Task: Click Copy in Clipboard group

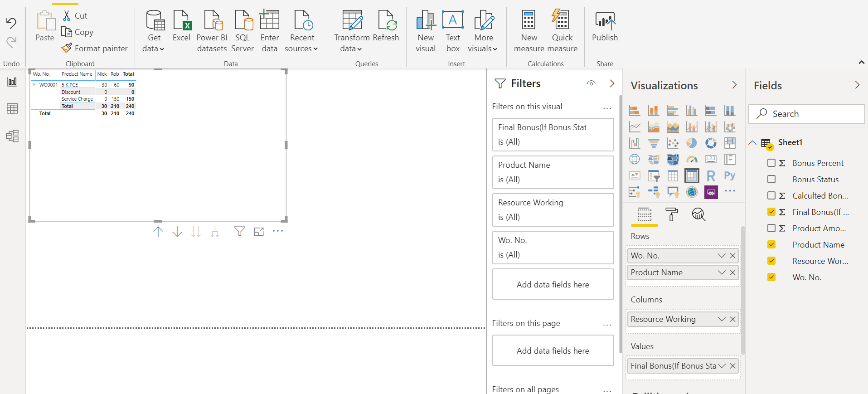Action: [78, 32]
